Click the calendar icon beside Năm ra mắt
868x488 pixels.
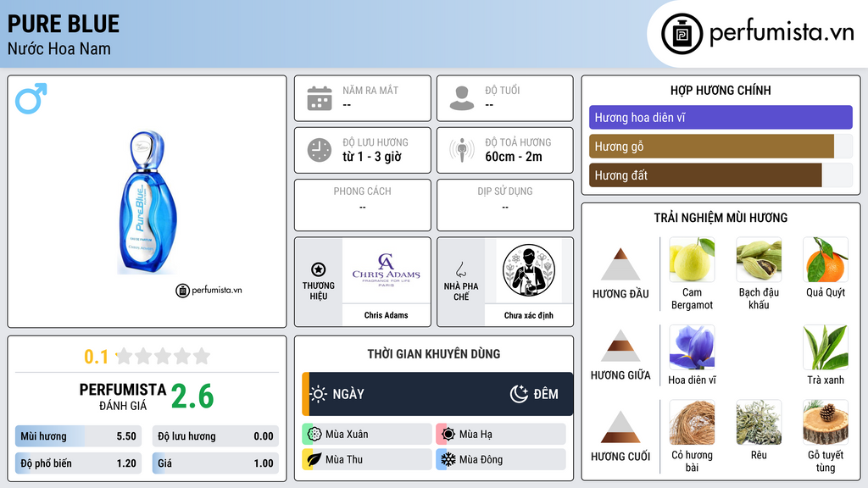pyautogui.click(x=320, y=98)
